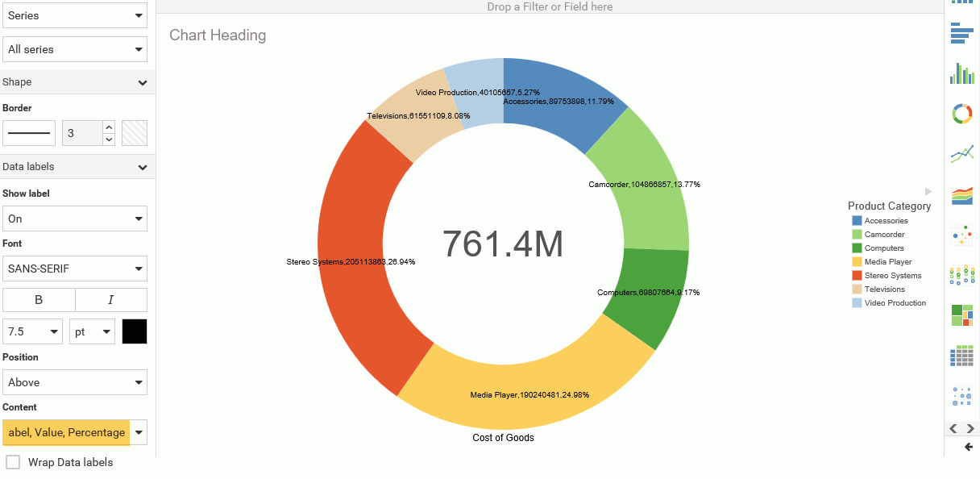Collapse the Shape section

click(143, 82)
